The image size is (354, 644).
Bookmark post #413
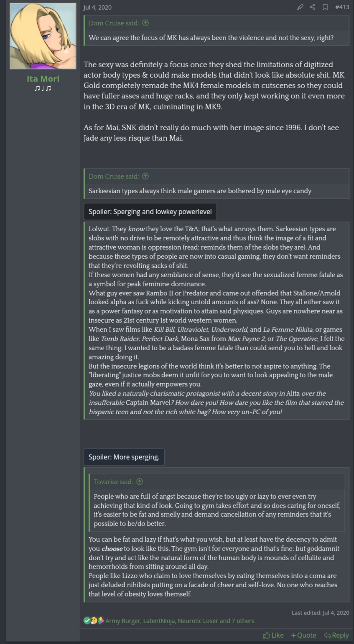325,7
